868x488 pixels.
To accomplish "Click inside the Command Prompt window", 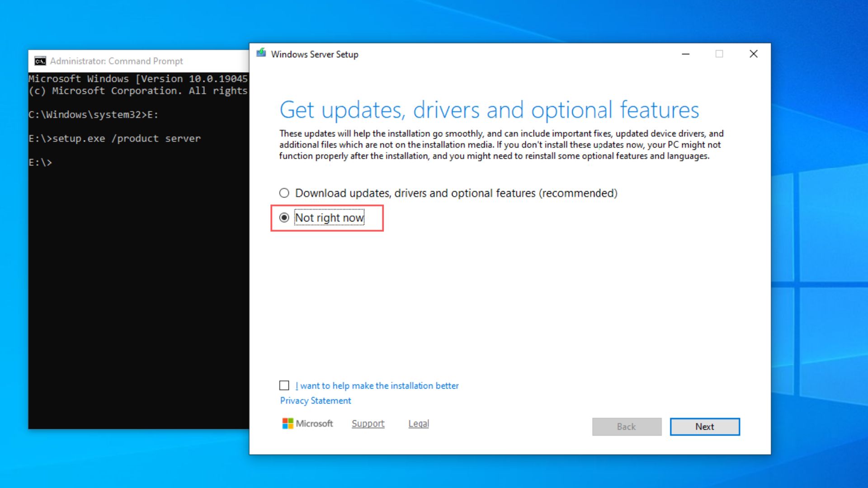I will tap(136, 271).
